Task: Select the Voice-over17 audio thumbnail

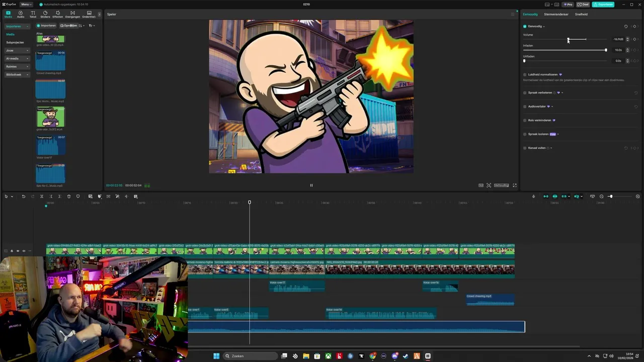Action: coord(50,145)
